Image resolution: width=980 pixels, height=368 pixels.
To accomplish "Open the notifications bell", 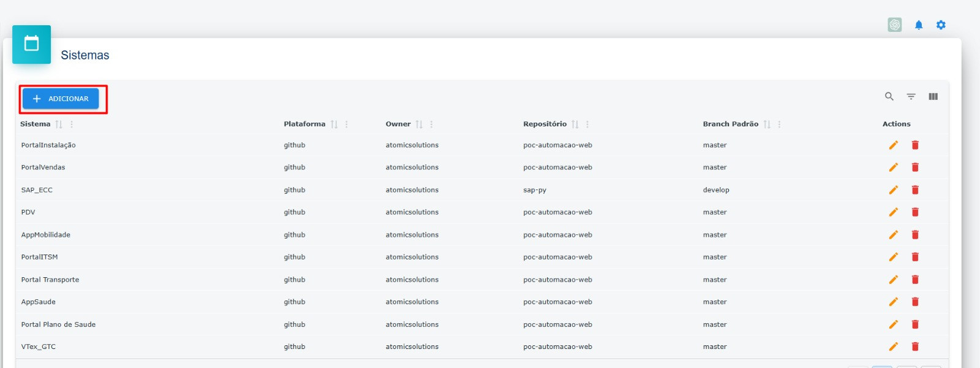I will click(x=919, y=25).
